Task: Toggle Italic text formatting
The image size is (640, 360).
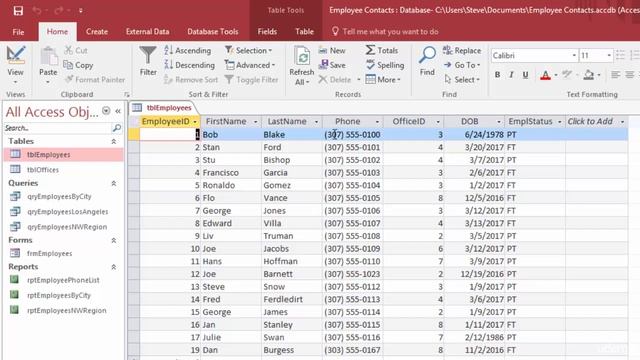Action: click(x=511, y=75)
